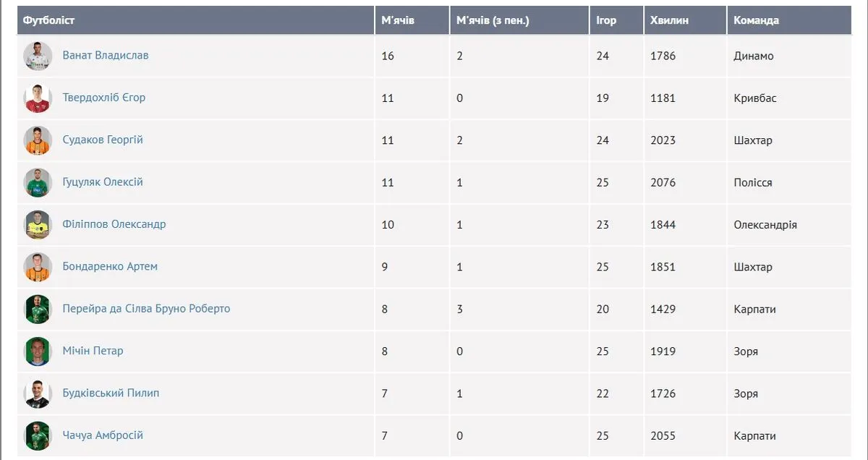Sort by М'ячів (з пен.) column header
The image size is (868, 460).
493,20
